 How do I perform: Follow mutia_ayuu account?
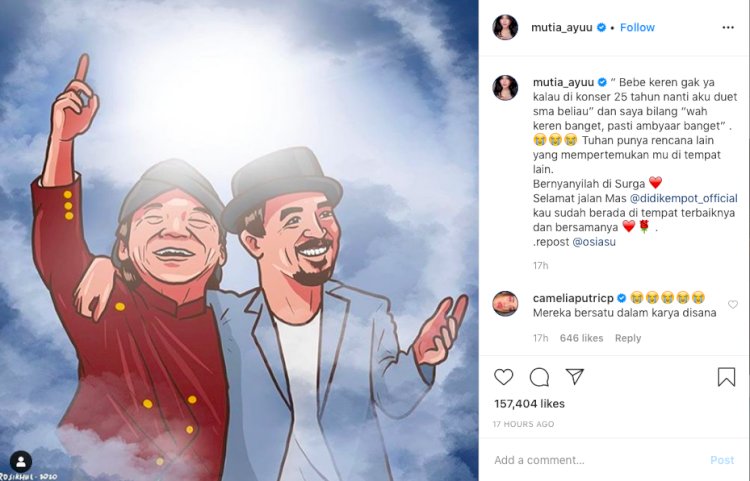(637, 28)
